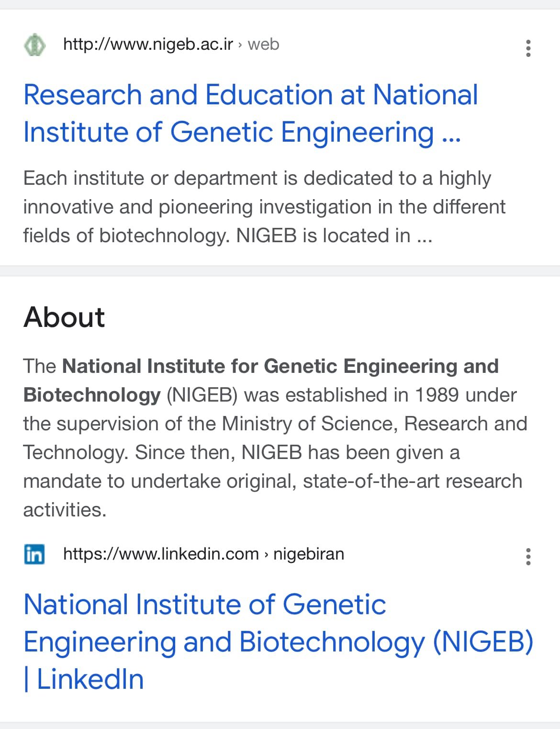Click the "web" breadcrumb after nigeb.ac.ir
Image resolution: width=560 pixels, height=729 pixels.
click(263, 45)
